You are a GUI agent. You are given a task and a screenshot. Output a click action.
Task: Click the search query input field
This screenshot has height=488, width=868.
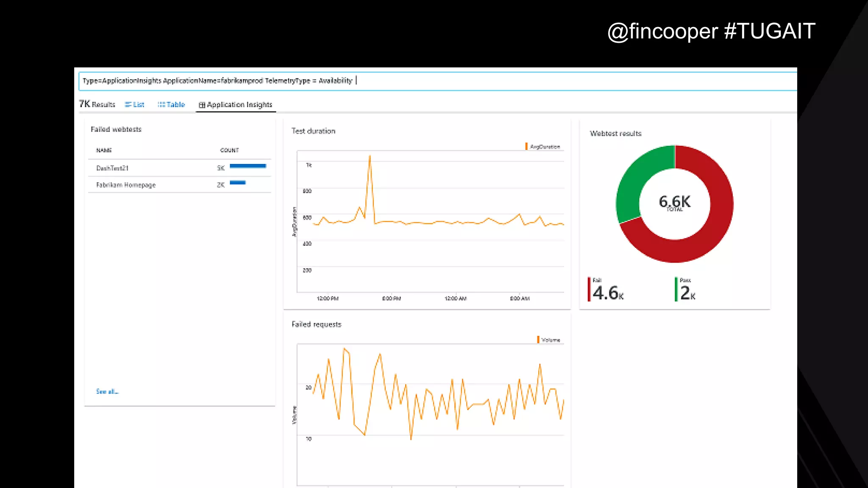pos(437,81)
